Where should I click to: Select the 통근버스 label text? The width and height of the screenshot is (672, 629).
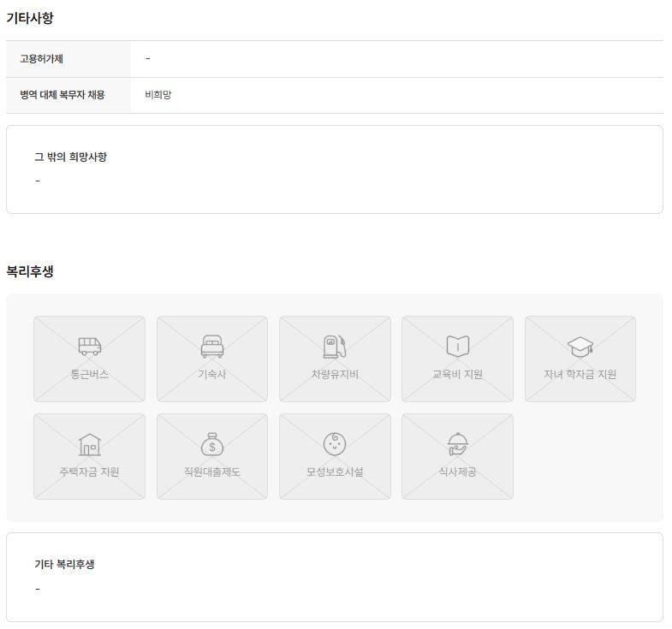(90, 374)
